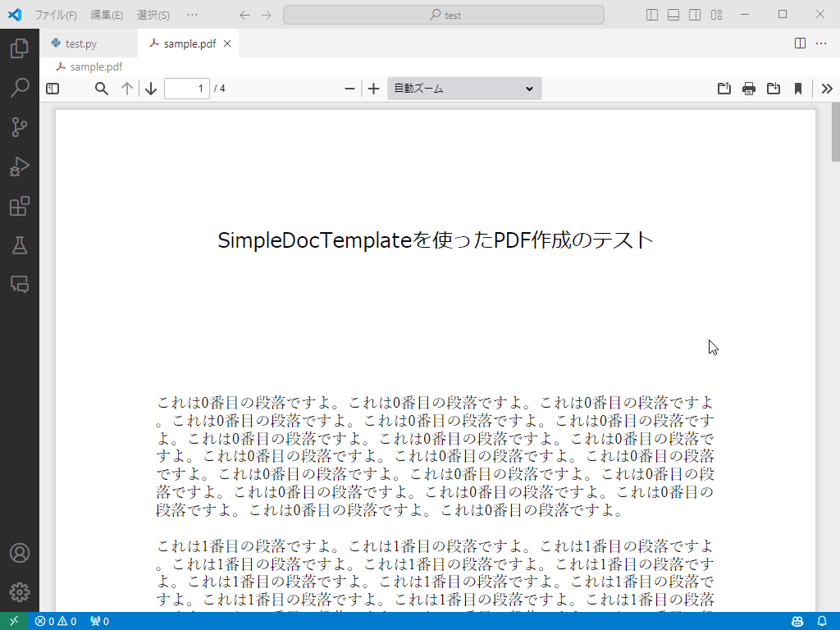
Task: Open the remote window green status button
Action: (x=13, y=622)
